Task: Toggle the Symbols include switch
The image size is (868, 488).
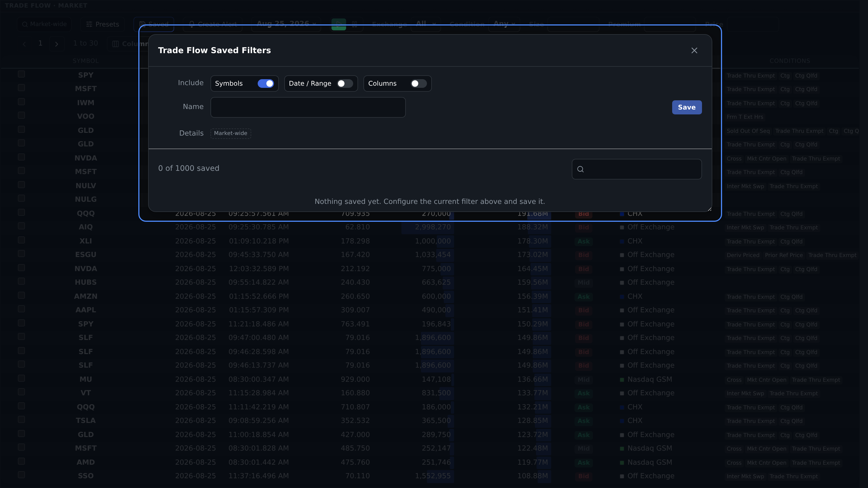Action: [x=266, y=84]
